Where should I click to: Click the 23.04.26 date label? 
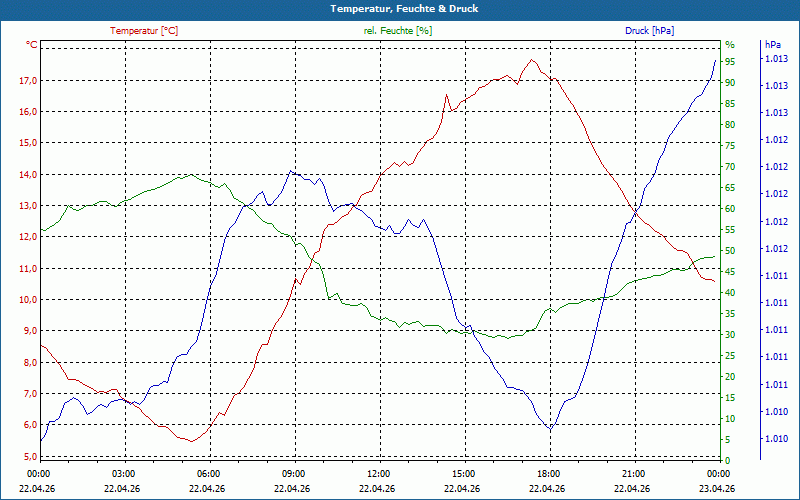[x=717, y=489]
